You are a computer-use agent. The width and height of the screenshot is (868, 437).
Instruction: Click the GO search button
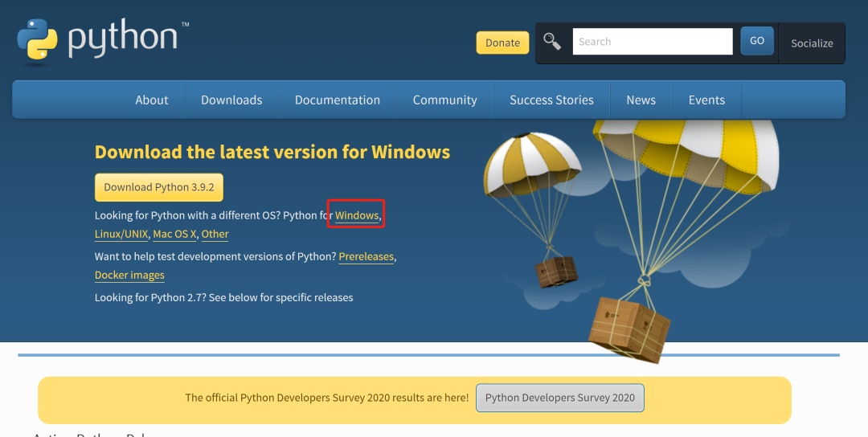pyautogui.click(x=756, y=41)
